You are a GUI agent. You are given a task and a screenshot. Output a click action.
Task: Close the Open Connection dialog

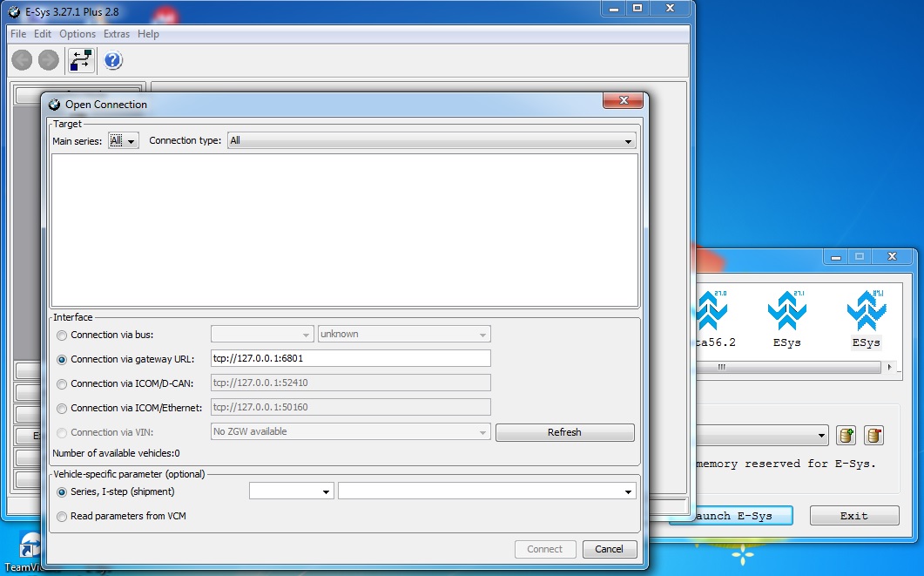(624, 100)
